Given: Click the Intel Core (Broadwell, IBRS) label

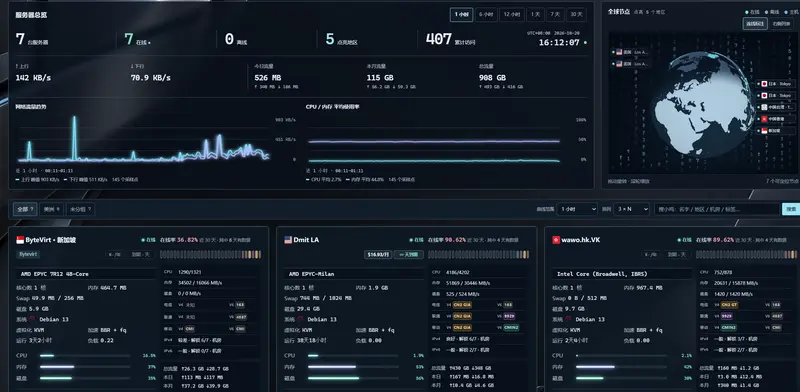Looking at the screenshot, I should click(x=601, y=274).
